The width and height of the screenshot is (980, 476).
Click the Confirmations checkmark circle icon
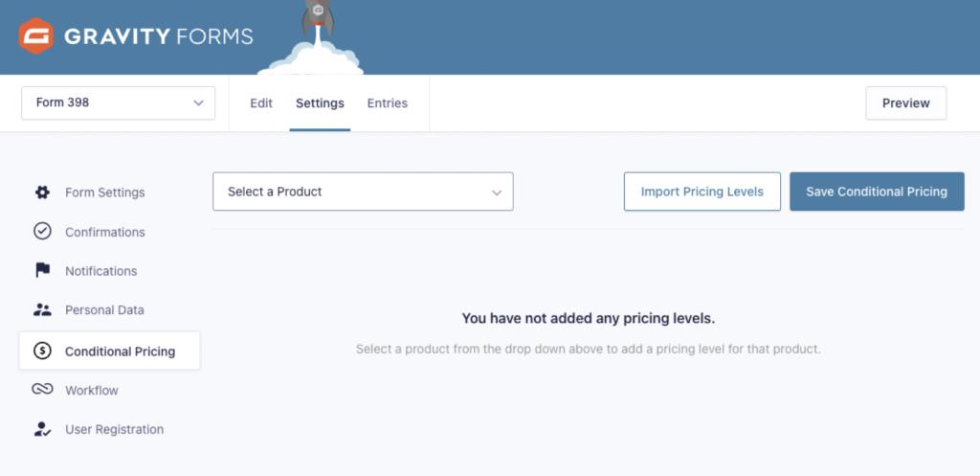[x=42, y=232]
